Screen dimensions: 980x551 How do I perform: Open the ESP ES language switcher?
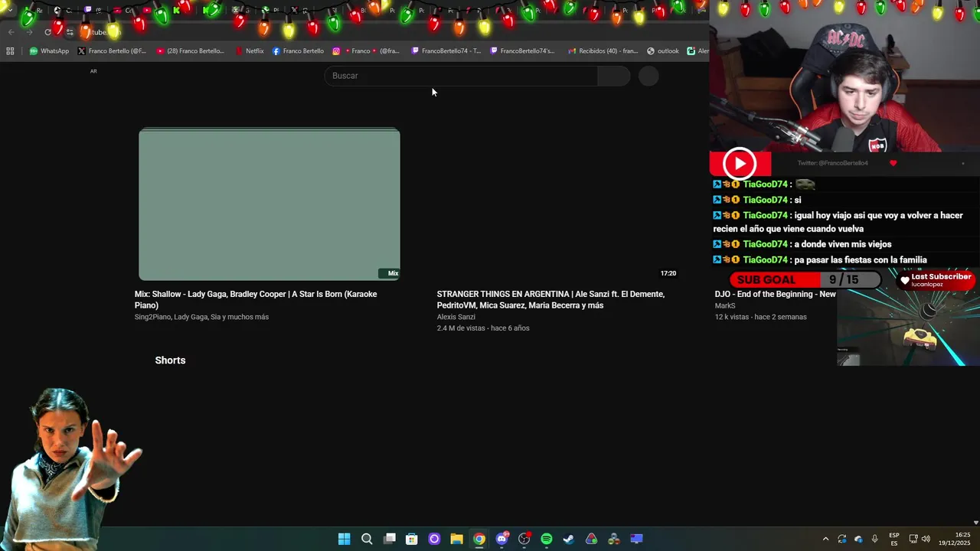coord(894,539)
